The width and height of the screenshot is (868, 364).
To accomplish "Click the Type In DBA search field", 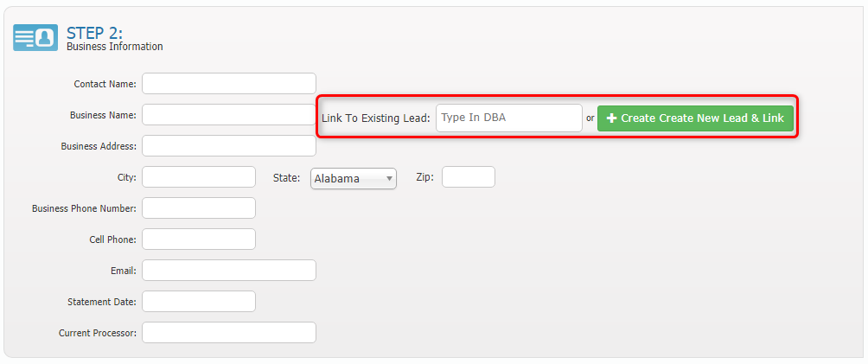I will tap(508, 118).
